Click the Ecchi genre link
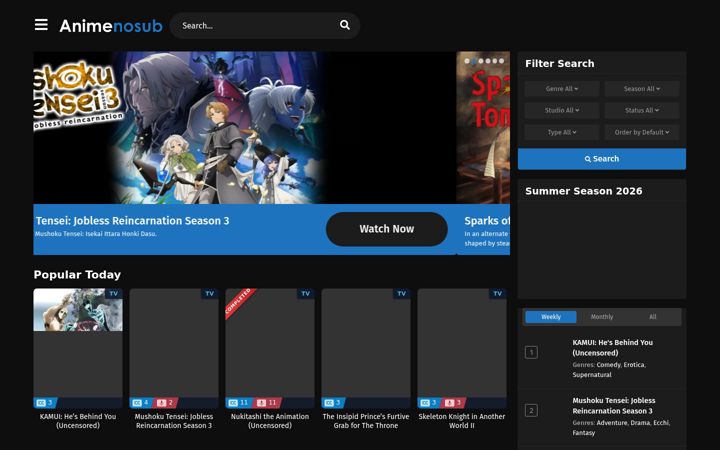The width and height of the screenshot is (720, 450). [x=661, y=422]
